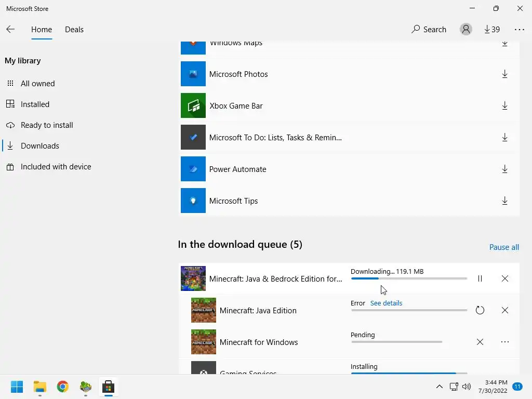Download Xbox Game Bar with its arrow icon
The height and width of the screenshot is (399, 532).
(504, 106)
